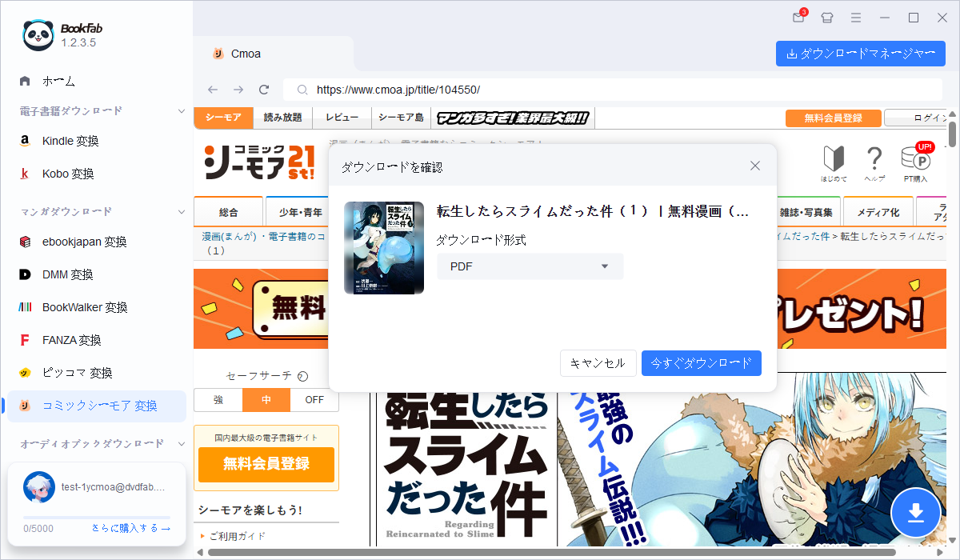
Task: Click the ログイン button
Action: 917,118
